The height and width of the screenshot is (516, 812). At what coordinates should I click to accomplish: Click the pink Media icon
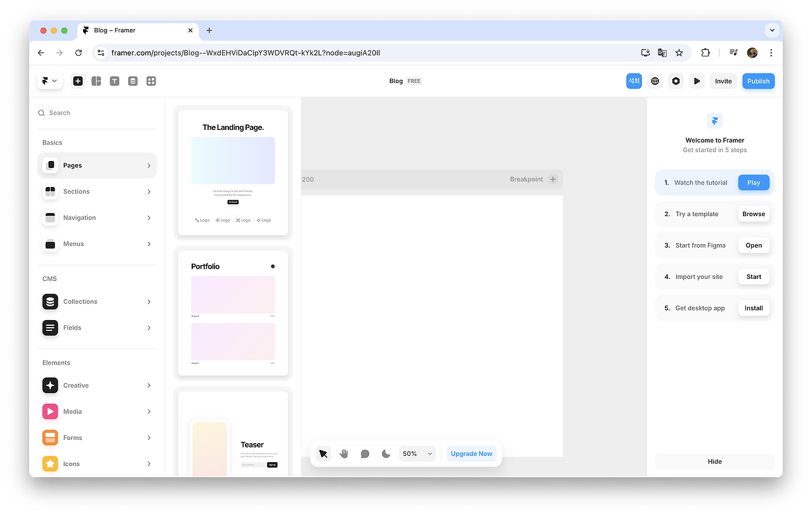pos(50,411)
